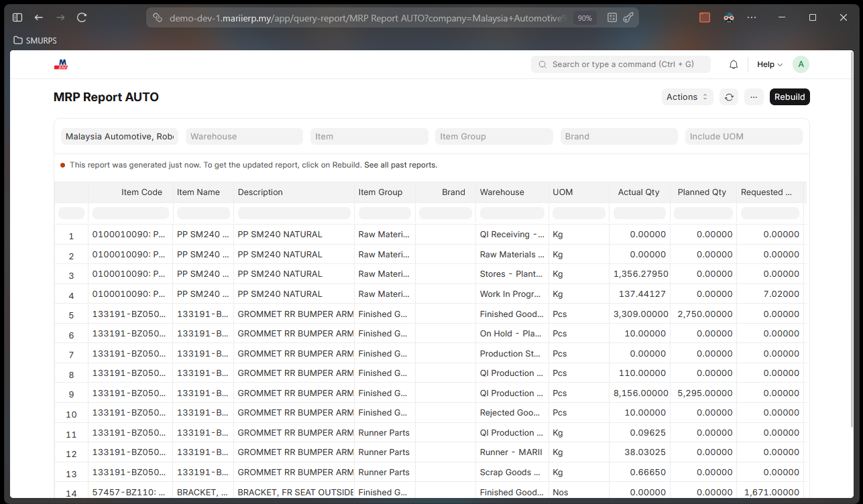Open the Help dropdown menu
The height and width of the screenshot is (504, 863).
point(769,64)
